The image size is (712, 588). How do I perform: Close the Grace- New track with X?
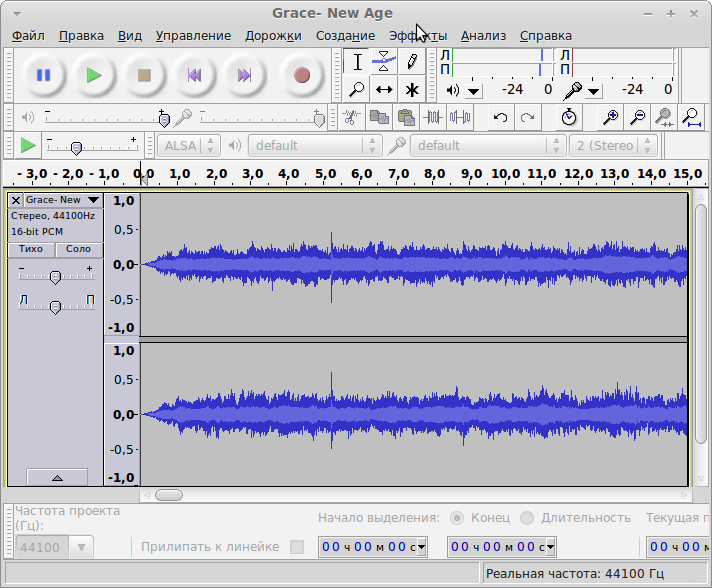[15, 200]
